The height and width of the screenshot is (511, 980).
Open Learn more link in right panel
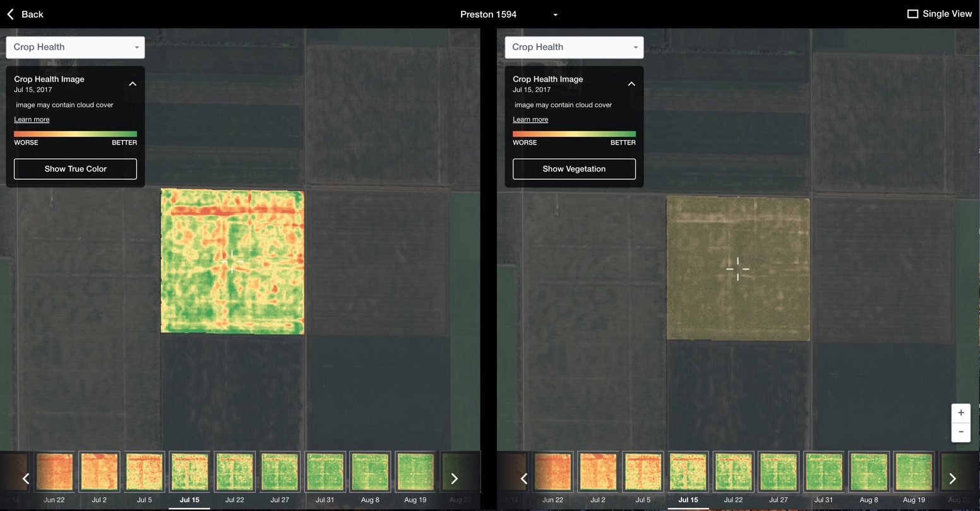(530, 119)
